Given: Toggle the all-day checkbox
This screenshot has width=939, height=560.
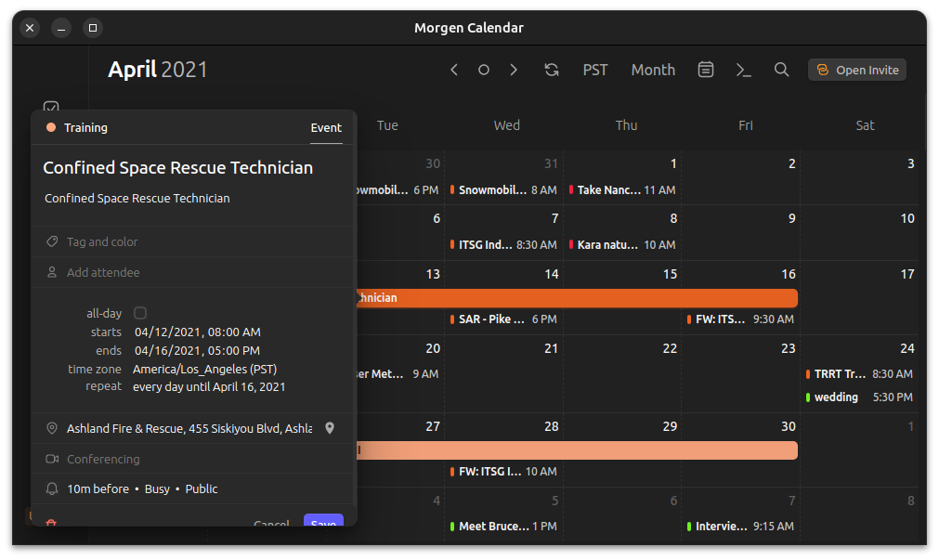Looking at the screenshot, I should 140,313.
